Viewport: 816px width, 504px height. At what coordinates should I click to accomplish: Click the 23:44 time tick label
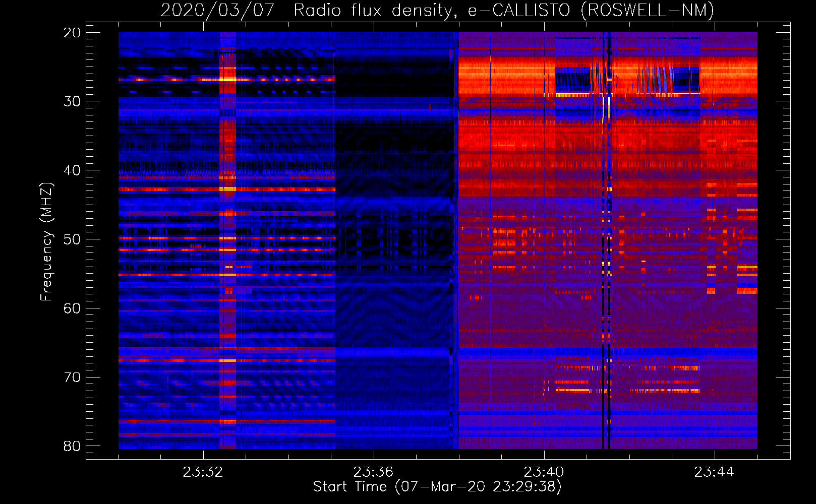714,472
